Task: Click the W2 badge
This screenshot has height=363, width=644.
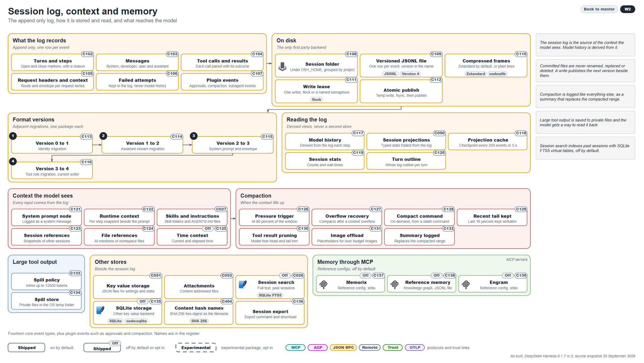Action: point(628,9)
